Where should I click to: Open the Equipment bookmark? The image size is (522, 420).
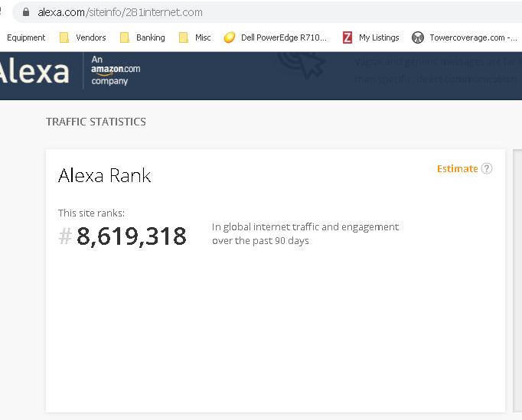pos(26,37)
